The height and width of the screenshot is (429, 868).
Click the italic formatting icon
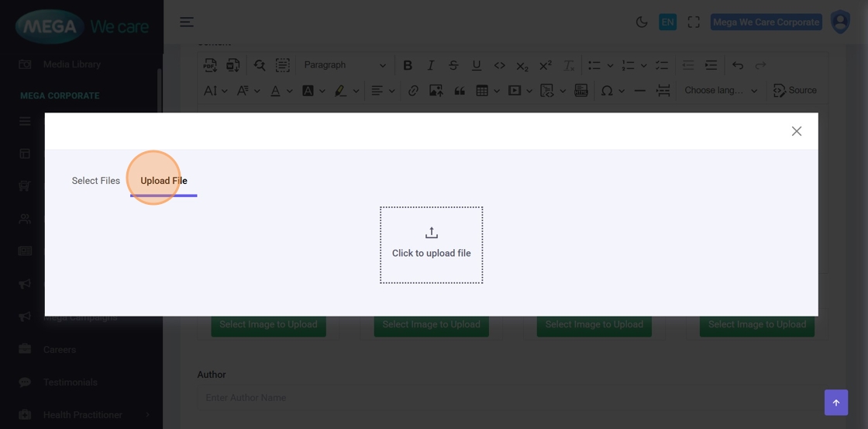(431, 65)
